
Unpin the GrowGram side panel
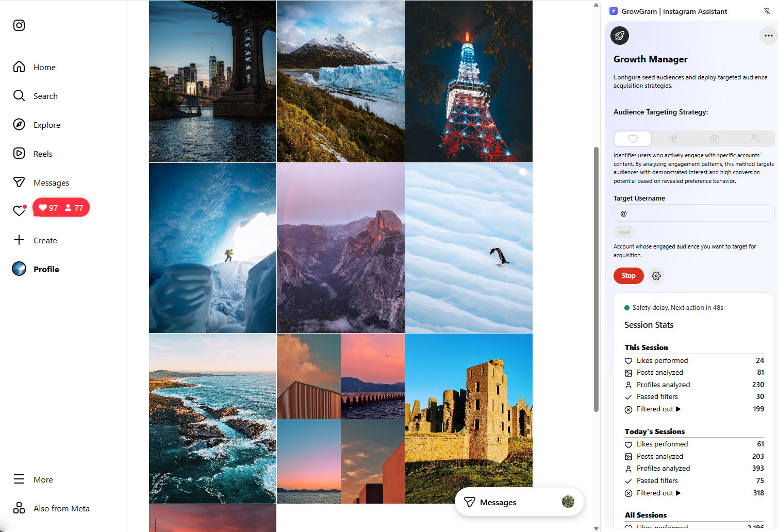(767, 11)
